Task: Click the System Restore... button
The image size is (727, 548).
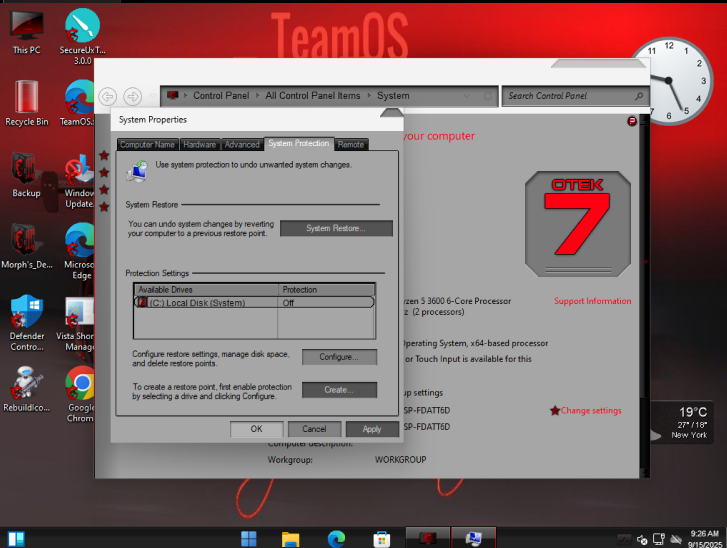Action: coord(336,228)
